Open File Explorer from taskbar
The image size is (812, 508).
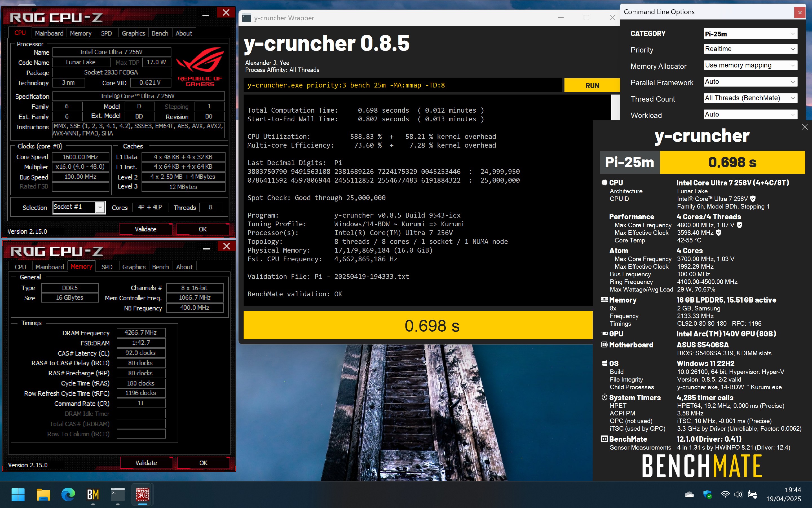coord(43,494)
